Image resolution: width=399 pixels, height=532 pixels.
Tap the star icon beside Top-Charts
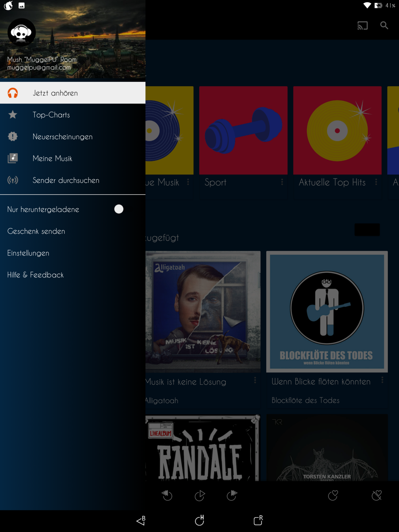[13, 115]
